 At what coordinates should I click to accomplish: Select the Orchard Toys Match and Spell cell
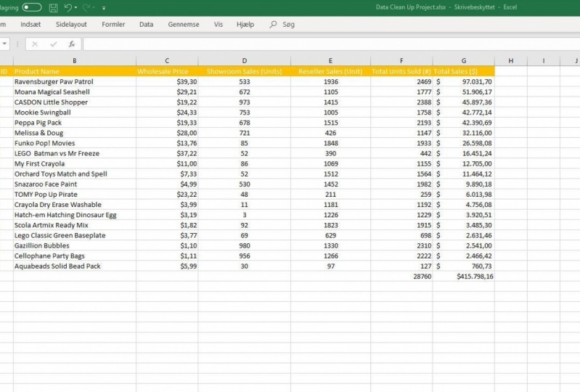(x=75, y=173)
